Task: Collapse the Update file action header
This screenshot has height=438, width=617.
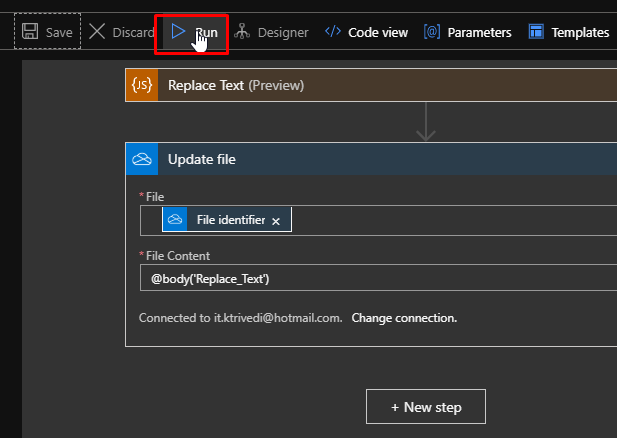Action: point(371,159)
